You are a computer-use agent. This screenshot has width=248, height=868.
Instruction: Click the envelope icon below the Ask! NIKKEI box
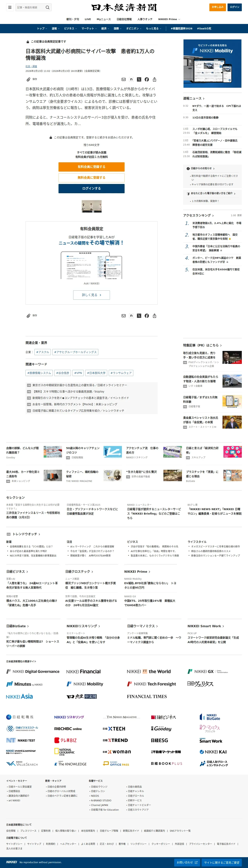(124, 316)
